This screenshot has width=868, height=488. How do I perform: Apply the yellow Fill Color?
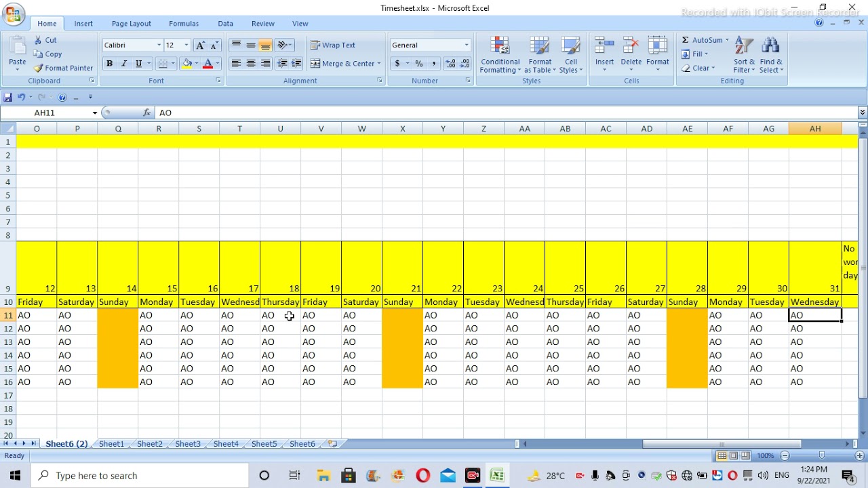[x=186, y=64]
